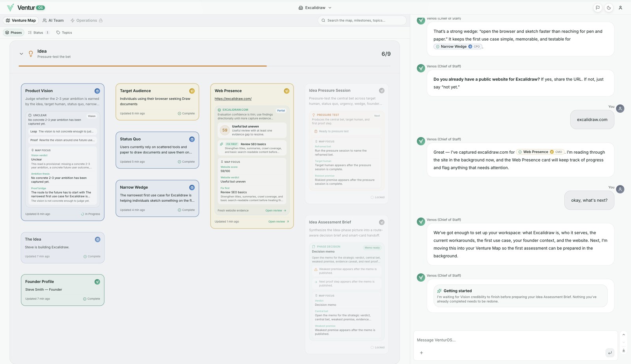This screenshot has height=364, width=631.
Task: Click Locked label on Idea Pressure Session
Action: (x=377, y=197)
